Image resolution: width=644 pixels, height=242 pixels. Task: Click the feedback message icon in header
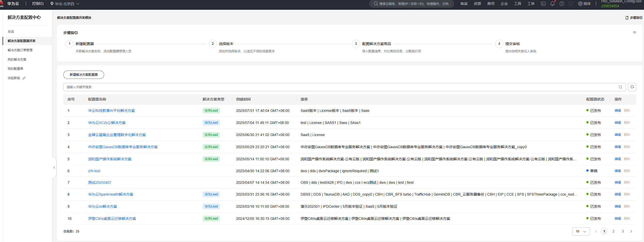click(571, 4)
